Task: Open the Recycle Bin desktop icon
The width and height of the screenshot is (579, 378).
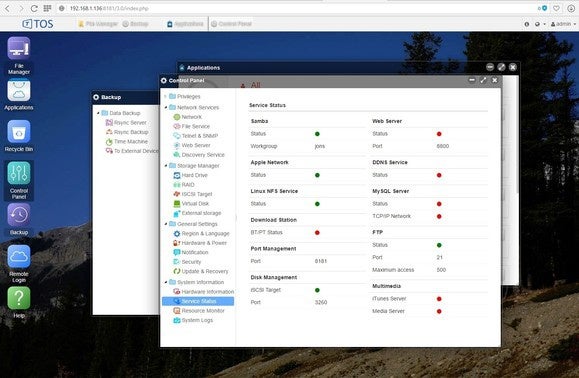Action: pos(19,136)
